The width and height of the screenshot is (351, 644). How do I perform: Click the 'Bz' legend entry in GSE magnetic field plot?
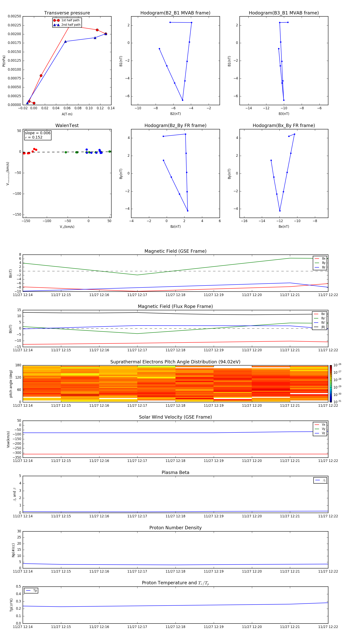[320, 268]
